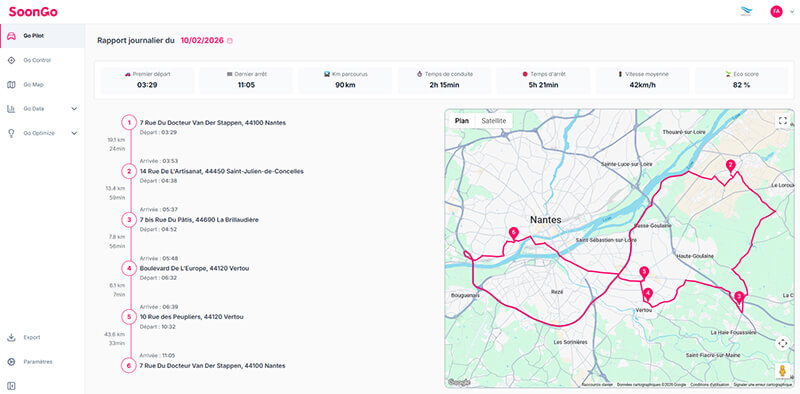Open the Export menu item
Image resolution: width=800 pixels, height=394 pixels.
click(x=42, y=337)
